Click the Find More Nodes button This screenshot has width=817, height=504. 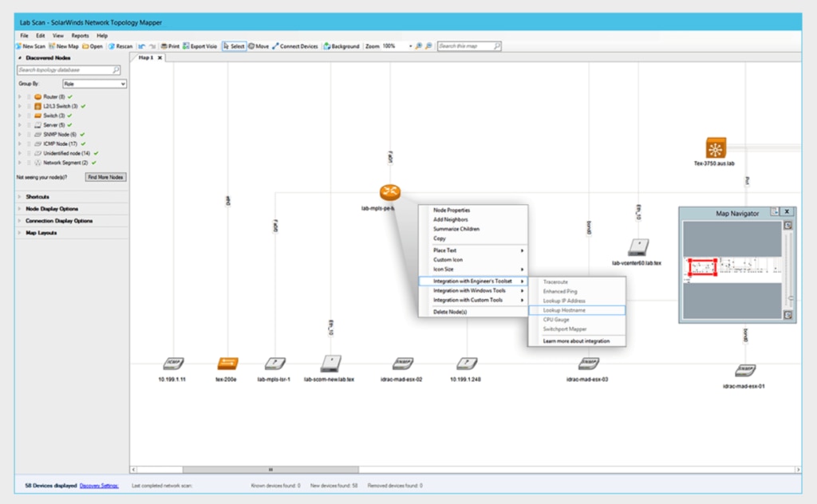pos(105,177)
